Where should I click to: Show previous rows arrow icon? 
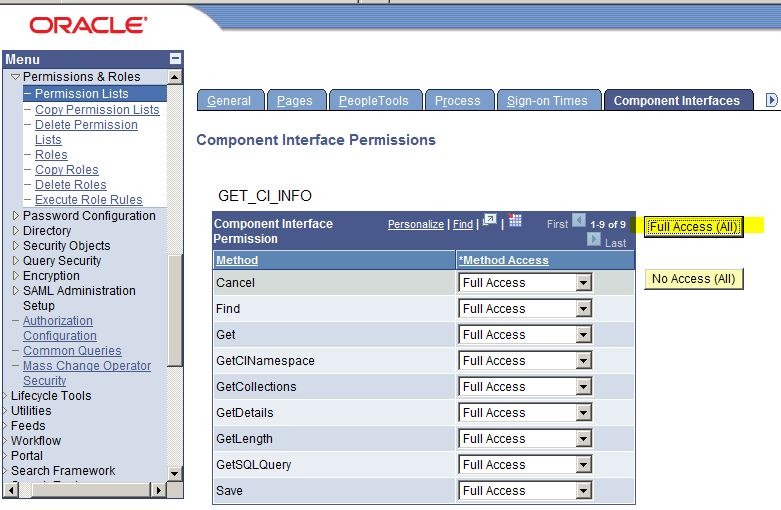click(579, 220)
